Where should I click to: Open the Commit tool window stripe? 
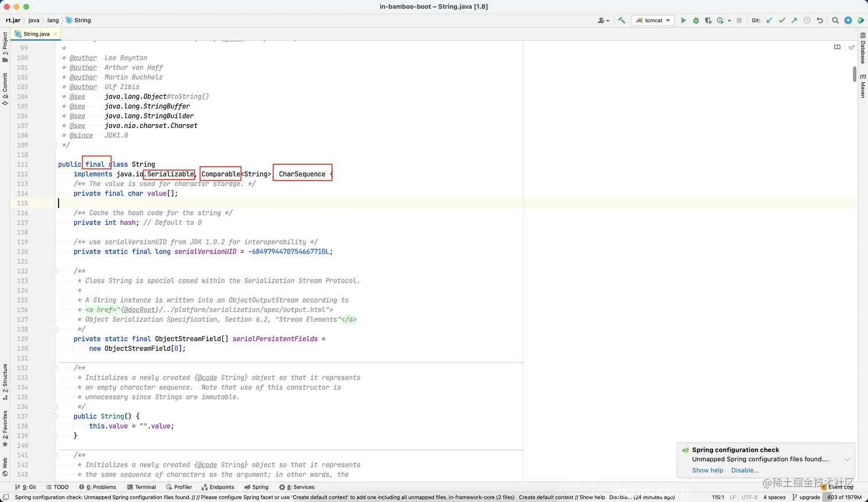coord(5,89)
